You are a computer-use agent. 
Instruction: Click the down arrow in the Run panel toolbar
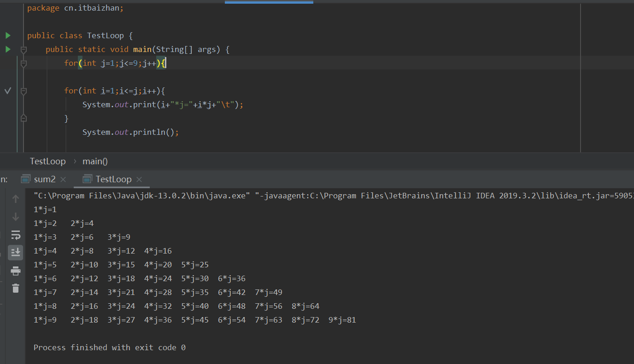(x=16, y=216)
